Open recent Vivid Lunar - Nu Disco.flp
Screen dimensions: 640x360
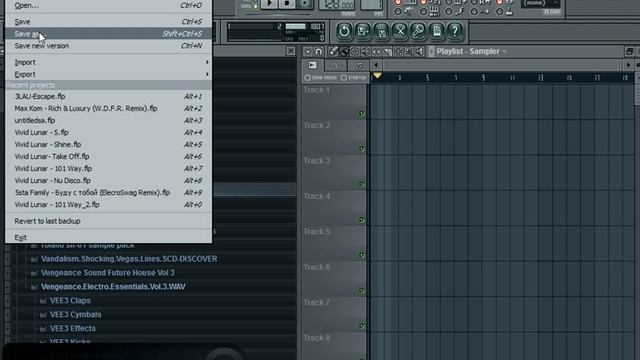[x=109, y=180]
